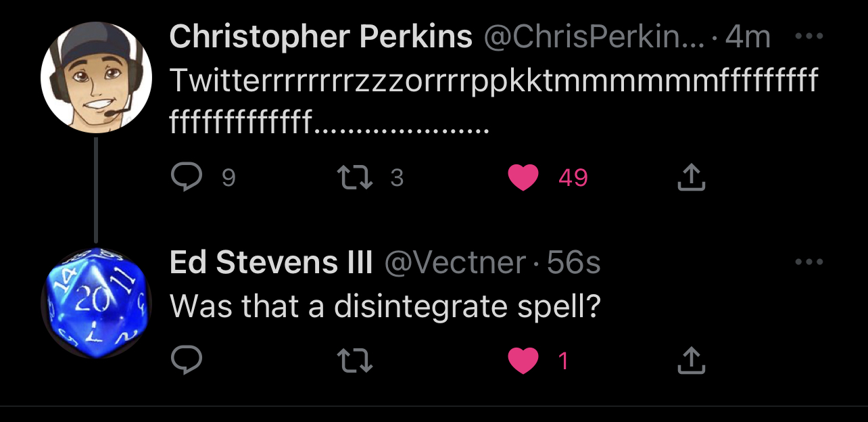The image size is (868, 422).
Task: Open more options on Christopher Perkins' tweet
Action: [x=809, y=37]
